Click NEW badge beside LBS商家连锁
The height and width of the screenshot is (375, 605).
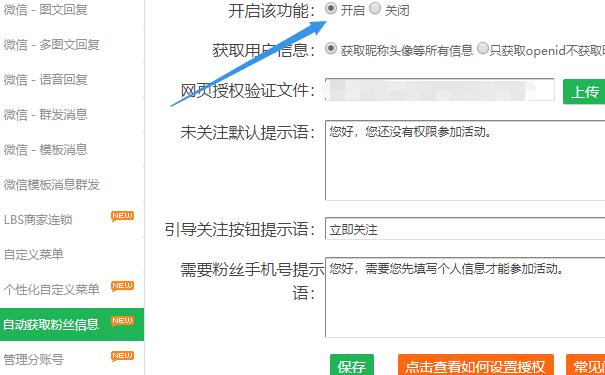[122, 216]
